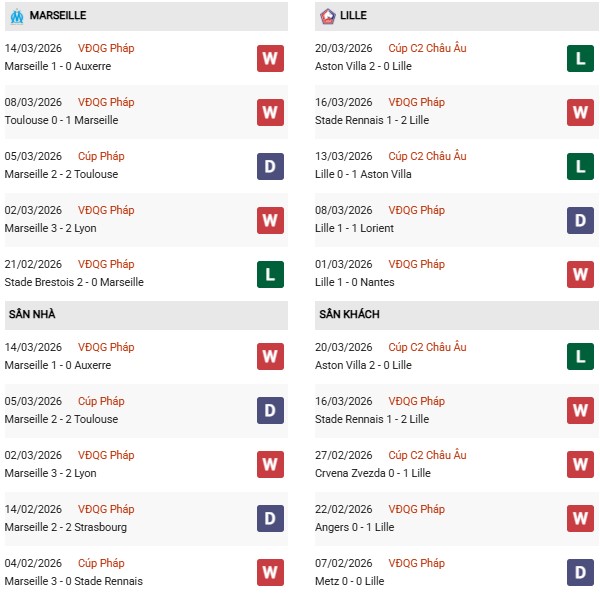Click the D badge for Lille 1 - 1 Lorient
The width and height of the screenshot is (600, 594).
click(x=580, y=220)
